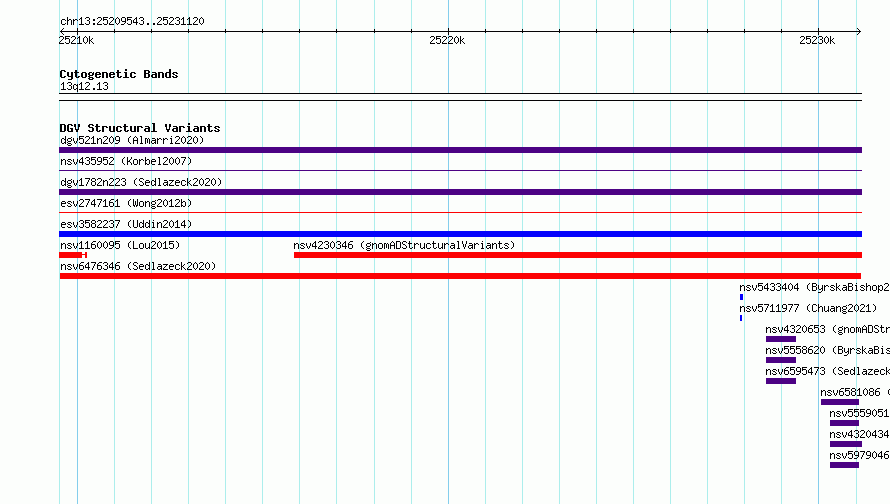Open variant nsv6595473 label
890x504 pixels.
coord(827,371)
